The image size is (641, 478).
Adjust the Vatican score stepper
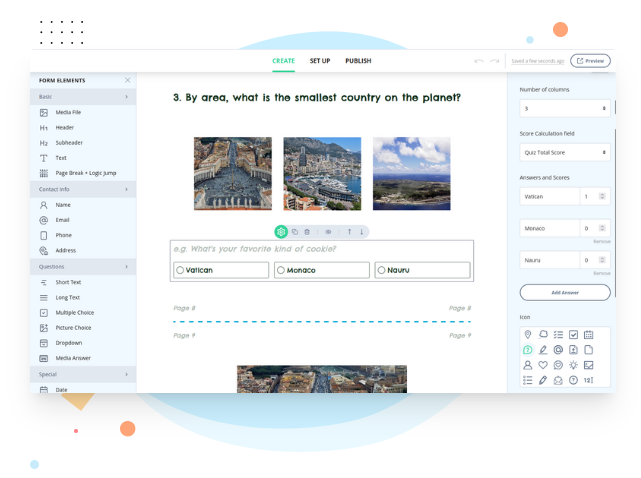(603, 197)
